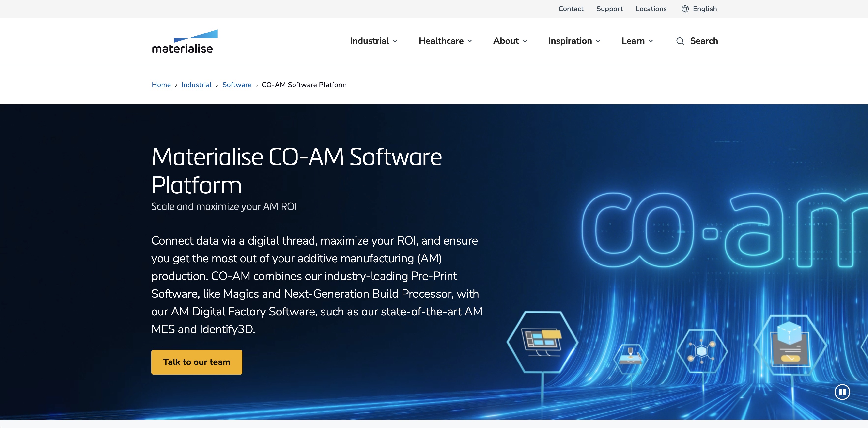Click the magnifying glass search icon
This screenshot has height=428, width=868.
680,41
